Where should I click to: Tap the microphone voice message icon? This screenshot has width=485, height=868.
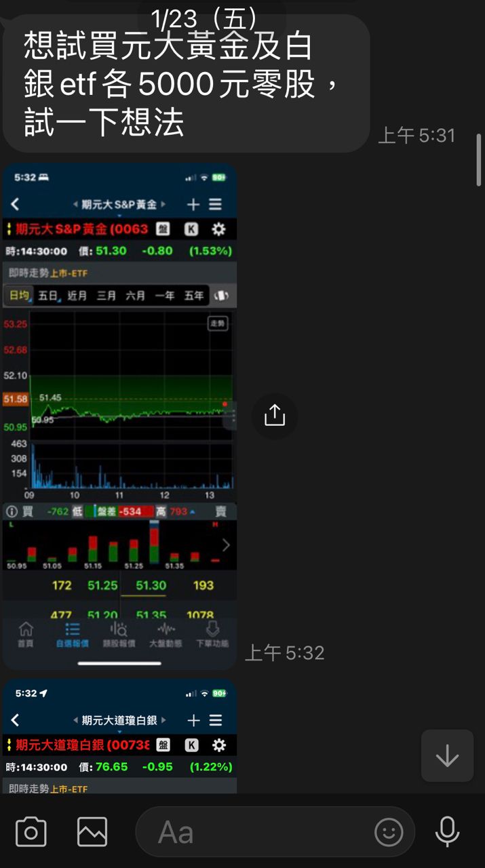tap(447, 831)
